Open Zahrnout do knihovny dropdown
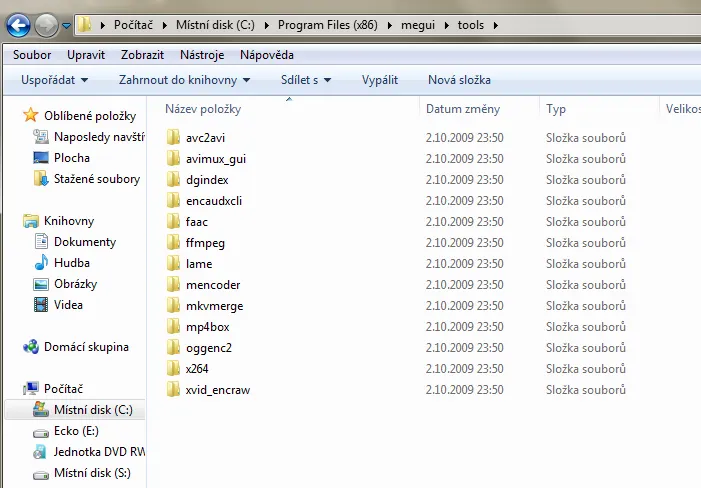This screenshot has width=701, height=488. 184,80
